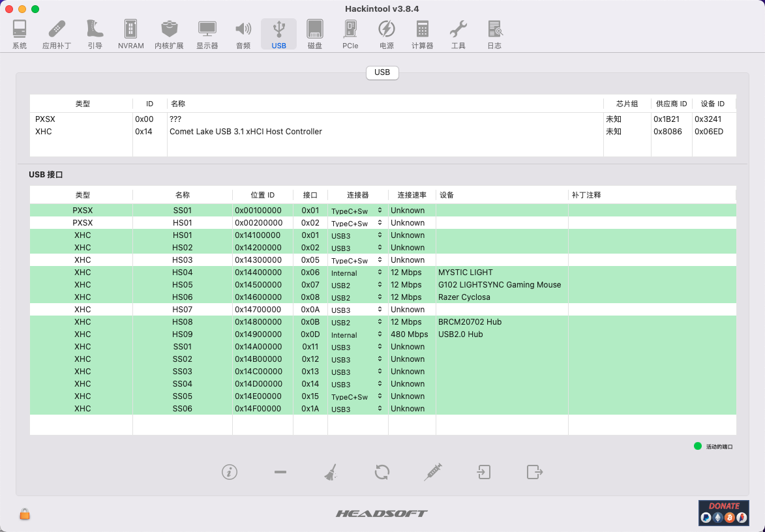Screen dimensions: 765x532
Task: Change connector type of PXSX SS01
Action: [x=357, y=211]
